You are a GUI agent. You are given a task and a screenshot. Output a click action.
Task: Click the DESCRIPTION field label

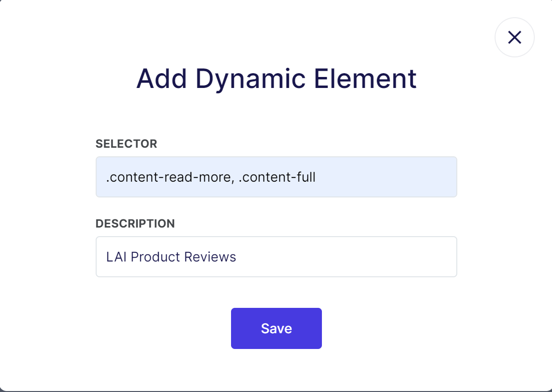pos(135,223)
